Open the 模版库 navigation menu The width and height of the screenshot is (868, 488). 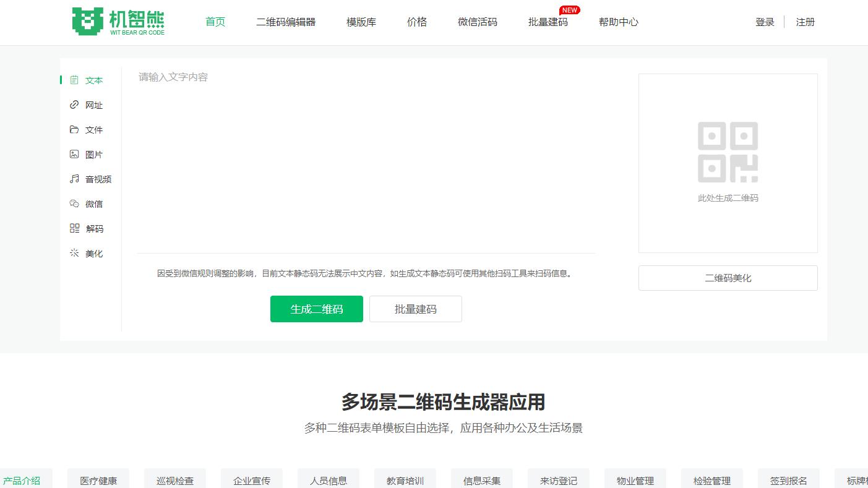[x=361, y=21]
